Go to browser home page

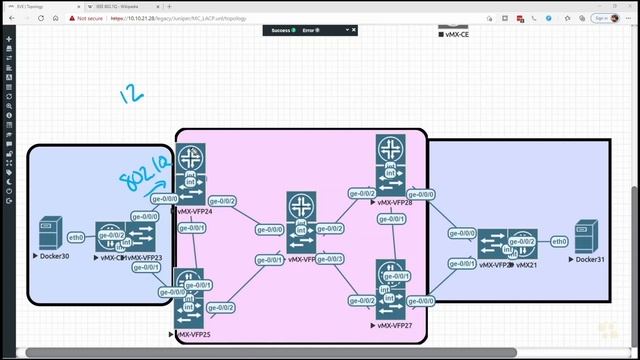pos(56,18)
